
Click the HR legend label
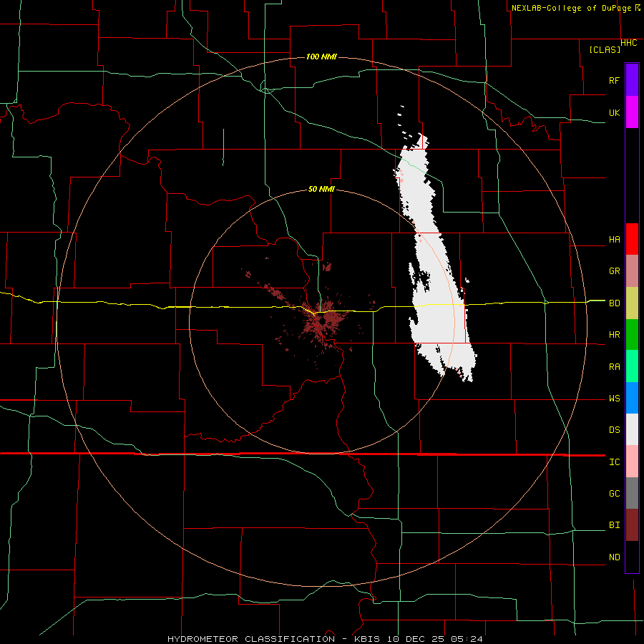pos(614,335)
